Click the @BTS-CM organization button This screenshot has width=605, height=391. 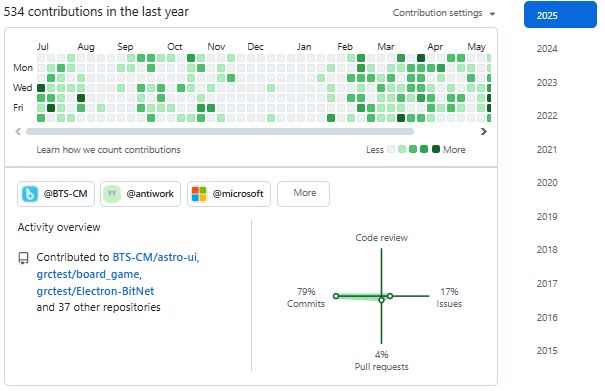point(56,194)
